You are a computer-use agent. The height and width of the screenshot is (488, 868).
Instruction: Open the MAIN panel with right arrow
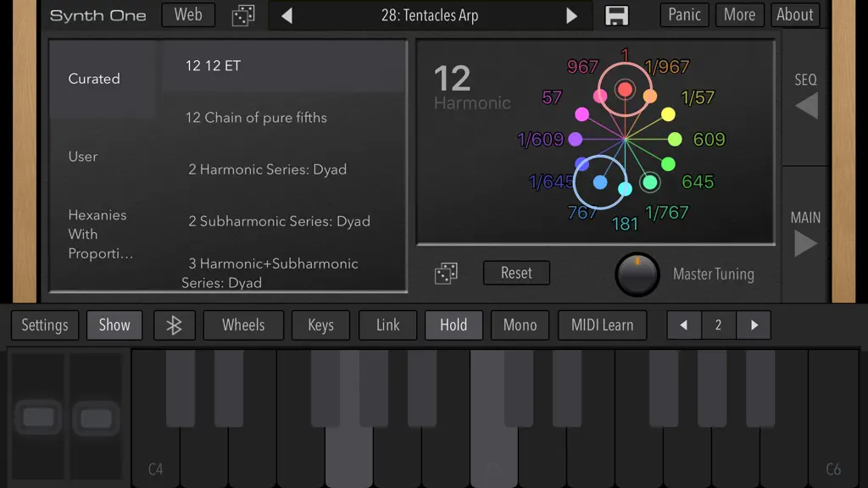click(x=805, y=243)
